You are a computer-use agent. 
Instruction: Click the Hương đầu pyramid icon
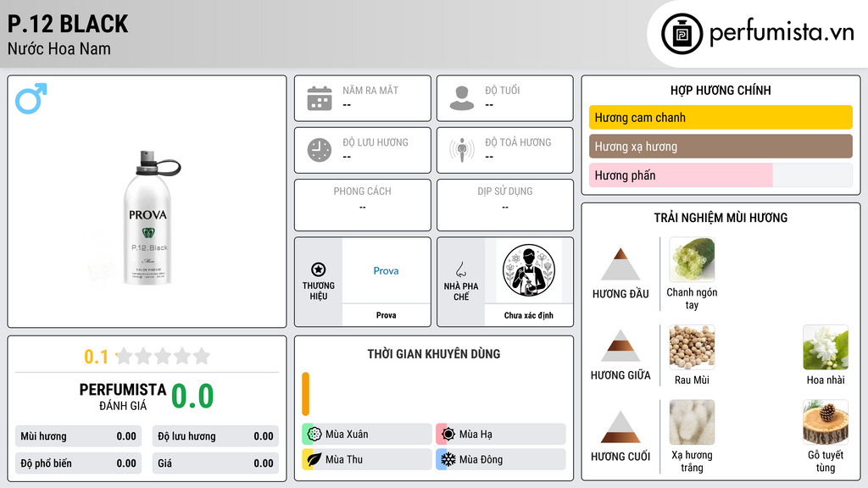tap(620, 264)
